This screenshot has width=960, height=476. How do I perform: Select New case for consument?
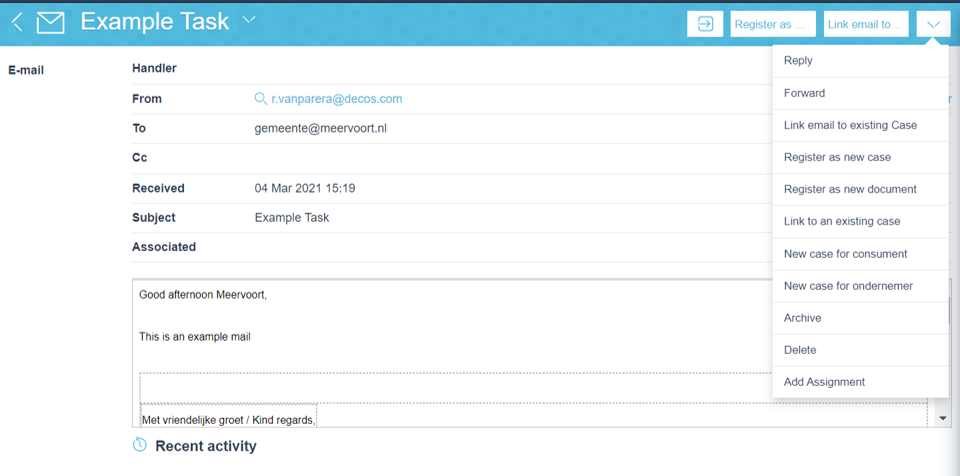845,254
